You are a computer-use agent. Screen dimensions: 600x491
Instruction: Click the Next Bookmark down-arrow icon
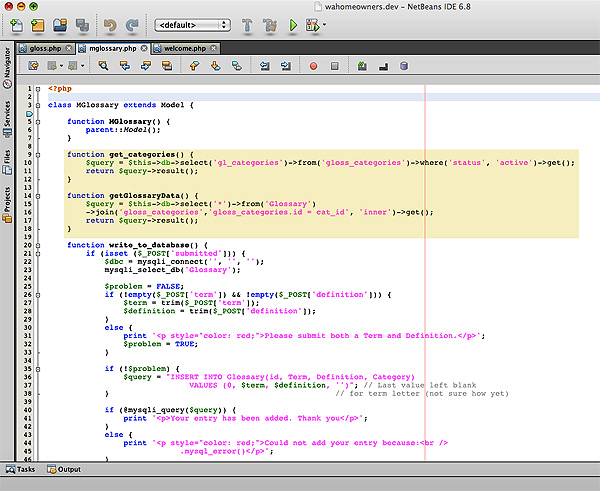(216, 66)
